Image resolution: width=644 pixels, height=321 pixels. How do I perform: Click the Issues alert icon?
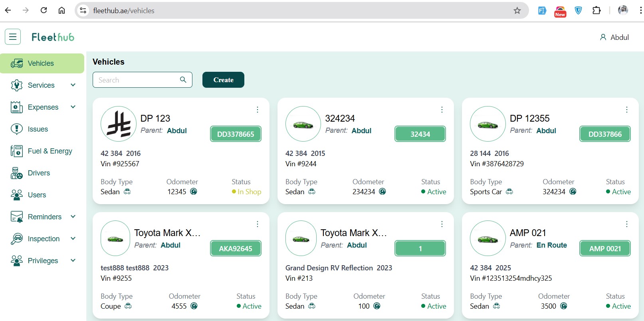coord(17,129)
